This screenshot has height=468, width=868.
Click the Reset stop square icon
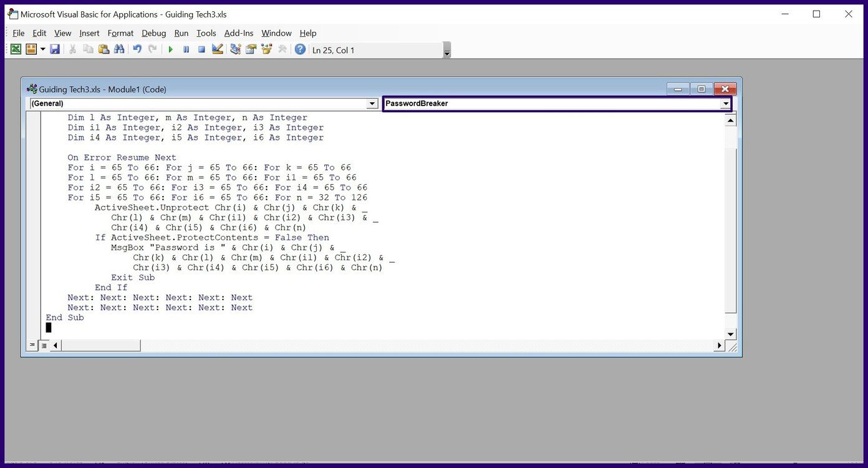[201, 49]
